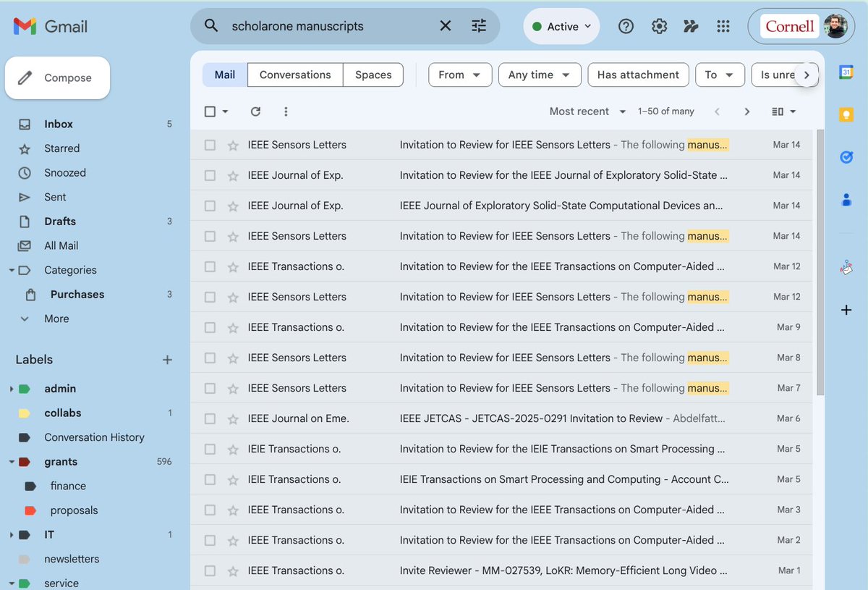Image resolution: width=868 pixels, height=590 pixels.
Task: Open Contacts side panel
Action: click(846, 200)
